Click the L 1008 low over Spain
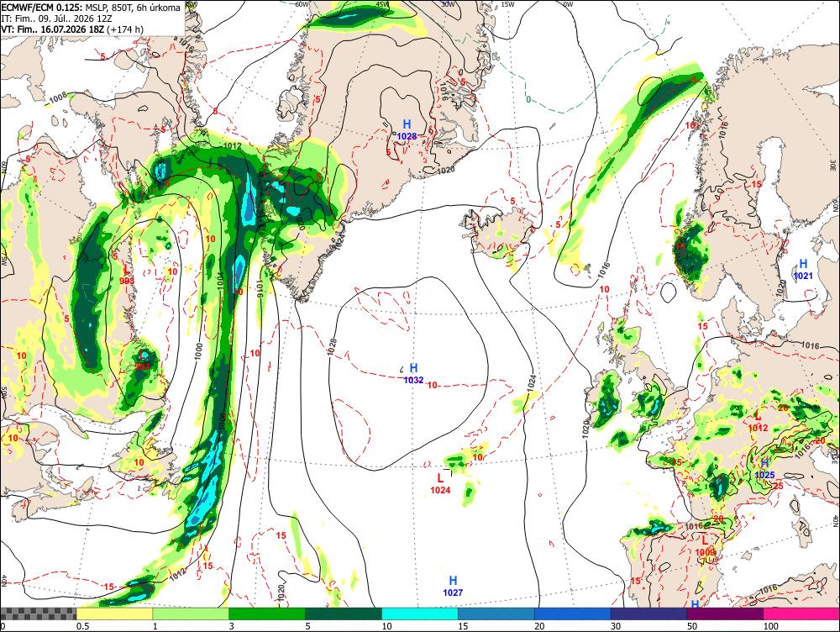The height and width of the screenshot is (632, 840). [705, 545]
